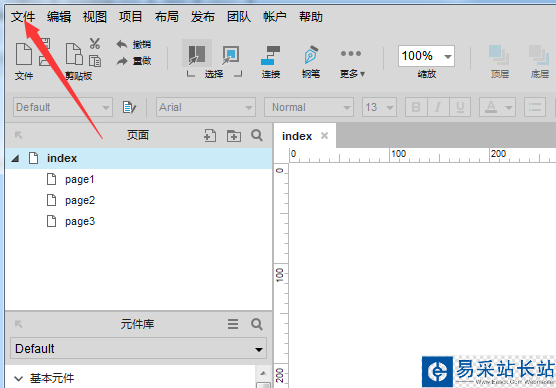Viewport: 556px width, 388px height.
Task: Open the 帐户 menu
Action: pyautogui.click(x=275, y=17)
